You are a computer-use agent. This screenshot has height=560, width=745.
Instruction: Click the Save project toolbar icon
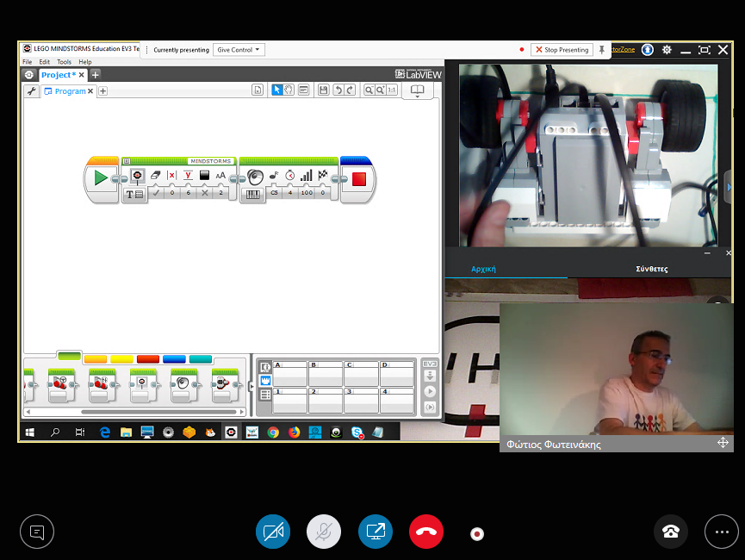point(323,90)
